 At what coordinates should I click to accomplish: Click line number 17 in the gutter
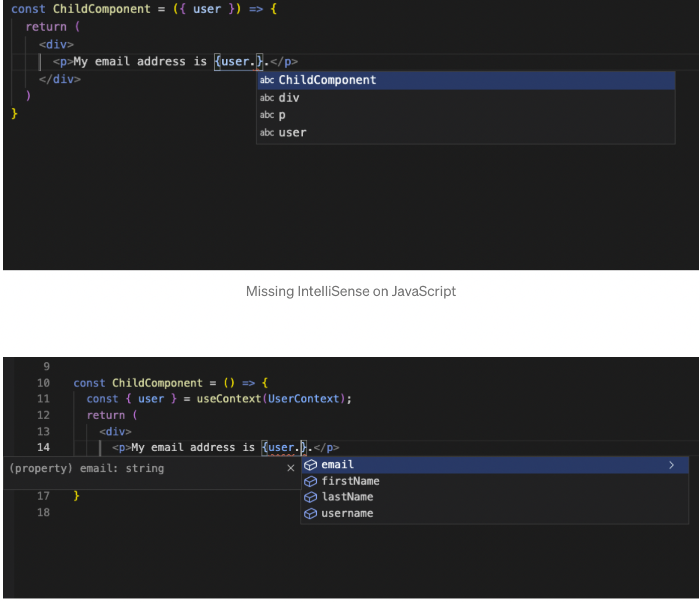pyautogui.click(x=44, y=496)
